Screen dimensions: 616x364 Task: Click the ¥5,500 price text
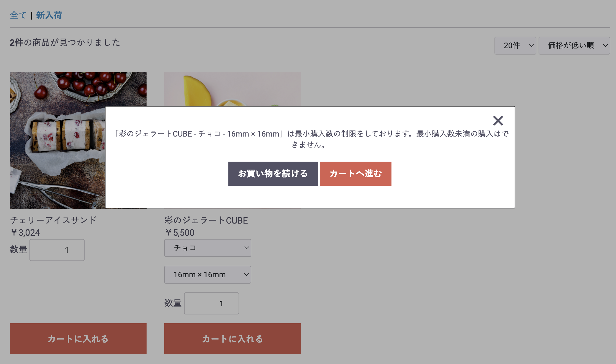tap(180, 233)
